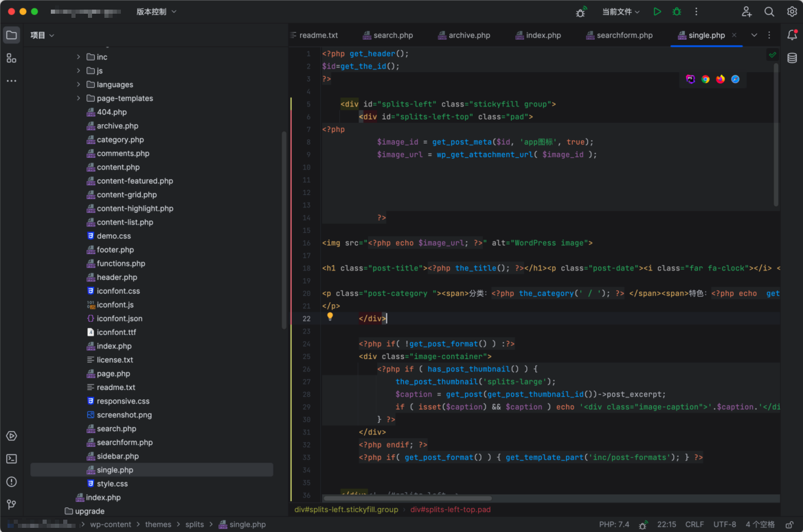Open the current file run configuration dropdown
The height and width of the screenshot is (532, 803).
621,11
